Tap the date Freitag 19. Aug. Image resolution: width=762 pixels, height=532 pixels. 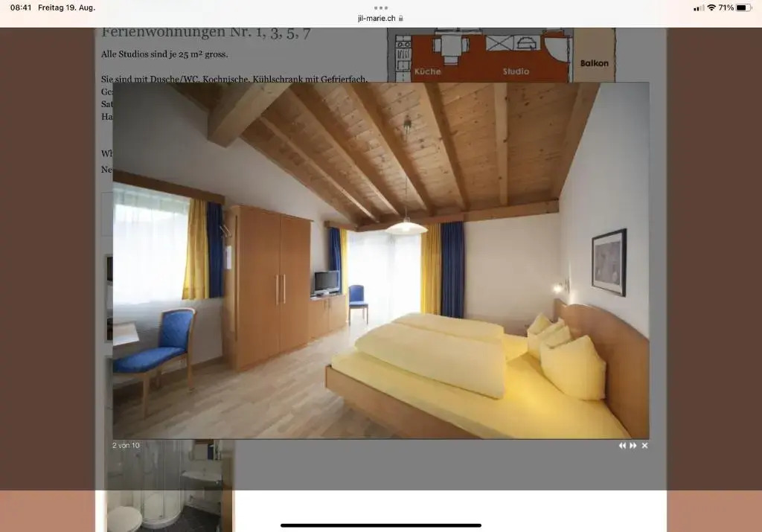coord(65,7)
